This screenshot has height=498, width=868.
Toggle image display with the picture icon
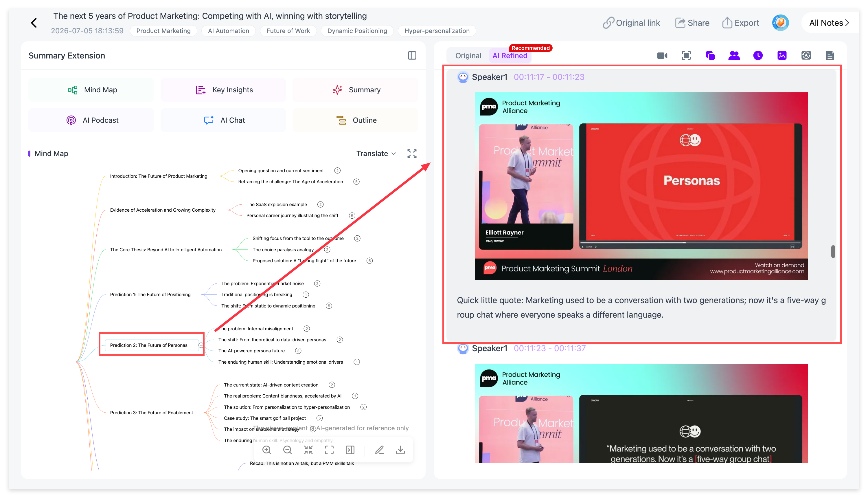(781, 55)
